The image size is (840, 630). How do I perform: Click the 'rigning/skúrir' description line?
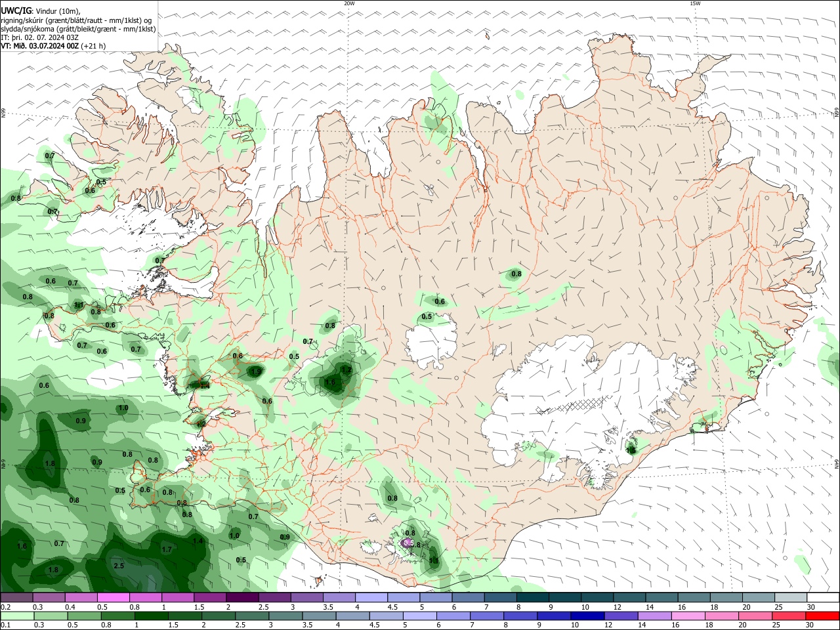coord(77,20)
